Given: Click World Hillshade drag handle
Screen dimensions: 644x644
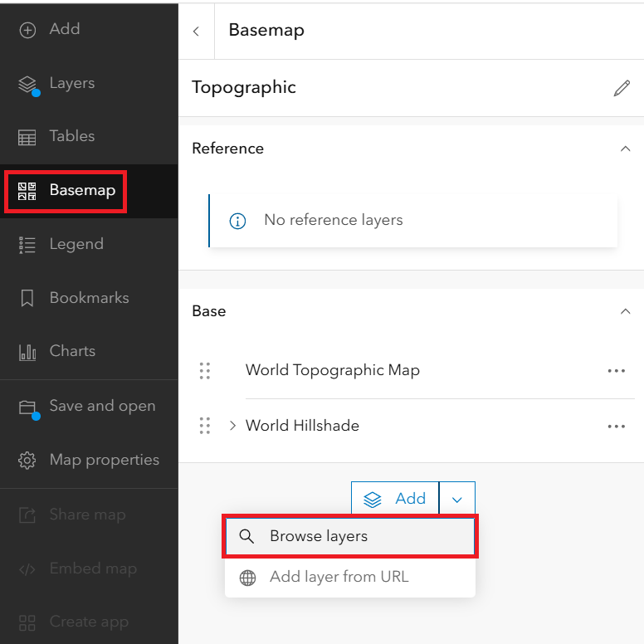Looking at the screenshot, I should click(x=204, y=426).
